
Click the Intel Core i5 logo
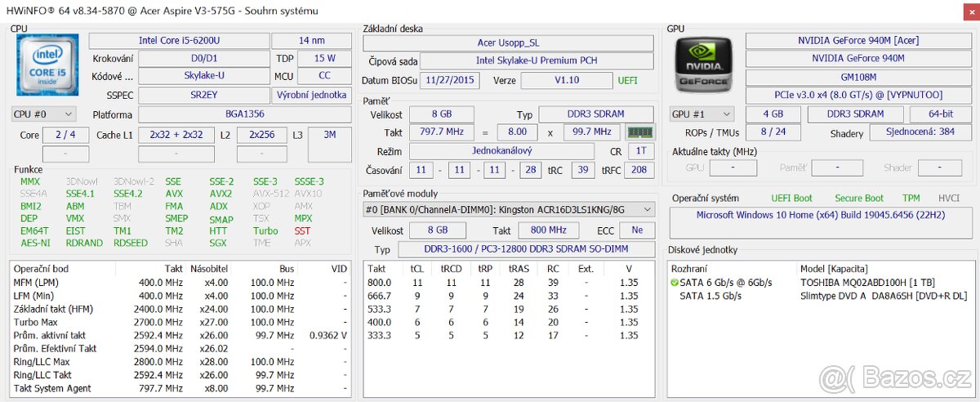click(47, 65)
